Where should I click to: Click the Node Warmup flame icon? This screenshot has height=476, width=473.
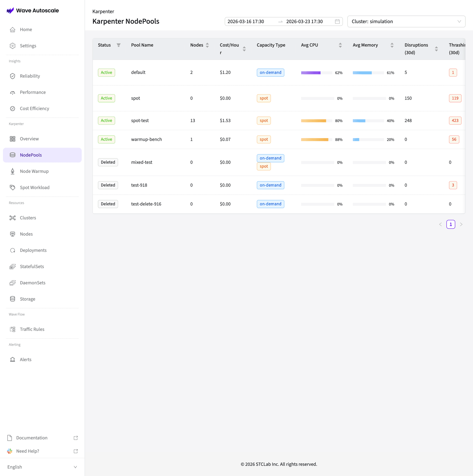[13, 171]
